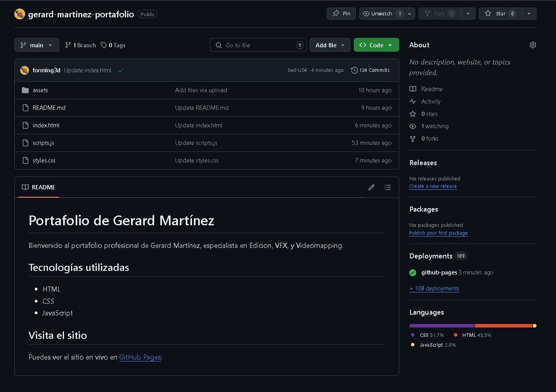Open the About settings gear icon
The width and height of the screenshot is (556, 392).
coord(533,45)
